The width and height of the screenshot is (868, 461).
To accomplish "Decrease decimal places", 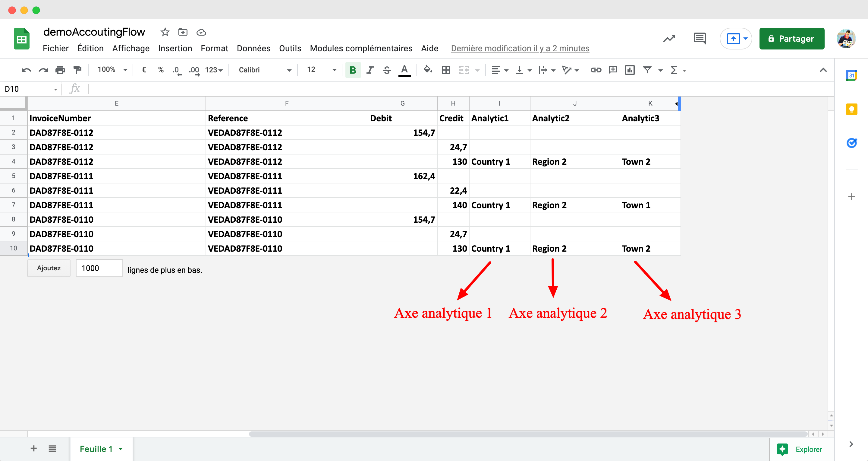I will (x=177, y=71).
